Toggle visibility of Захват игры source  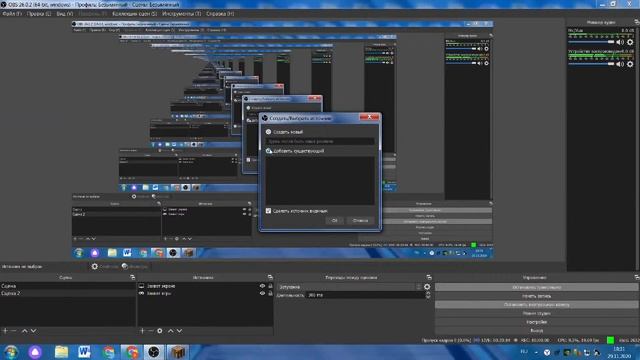262,293
